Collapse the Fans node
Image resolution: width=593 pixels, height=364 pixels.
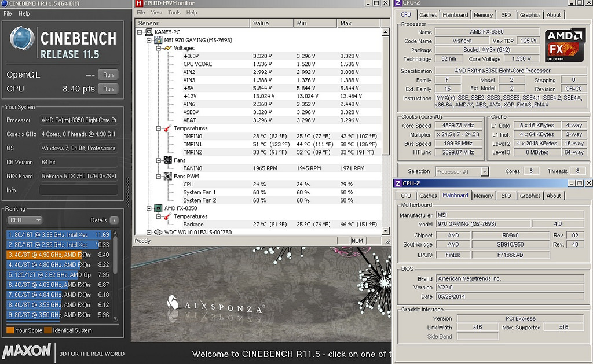click(159, 160)
